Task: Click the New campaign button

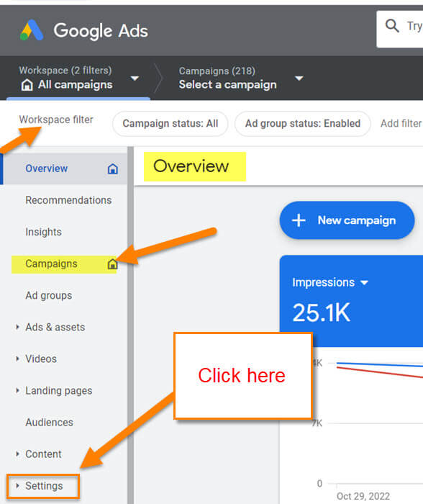Action: (347, 220)
